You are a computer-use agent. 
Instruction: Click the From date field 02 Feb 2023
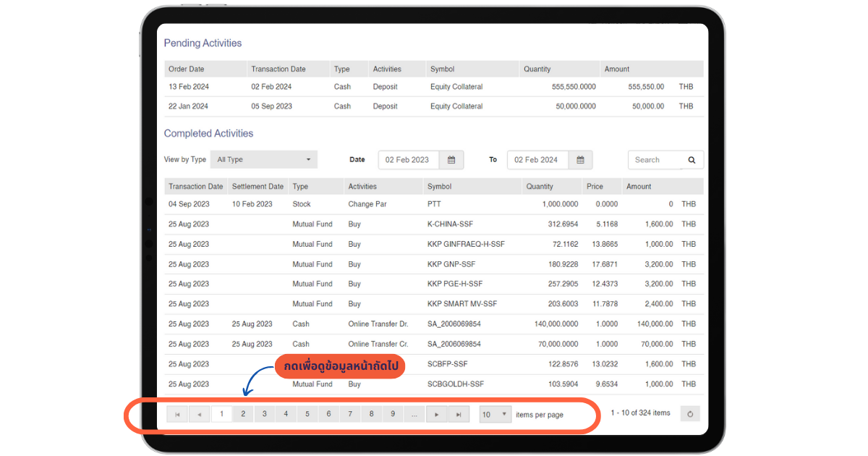tap(407, 160)
